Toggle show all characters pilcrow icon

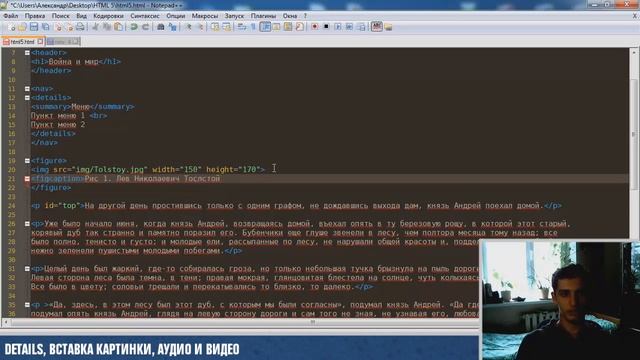tap(253, 27)
